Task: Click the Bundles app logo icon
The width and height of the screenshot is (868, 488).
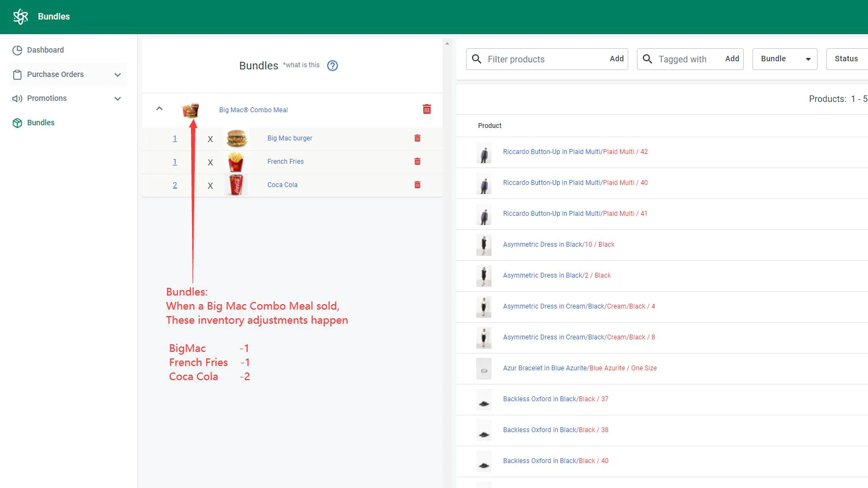Action: click(21, 17)
